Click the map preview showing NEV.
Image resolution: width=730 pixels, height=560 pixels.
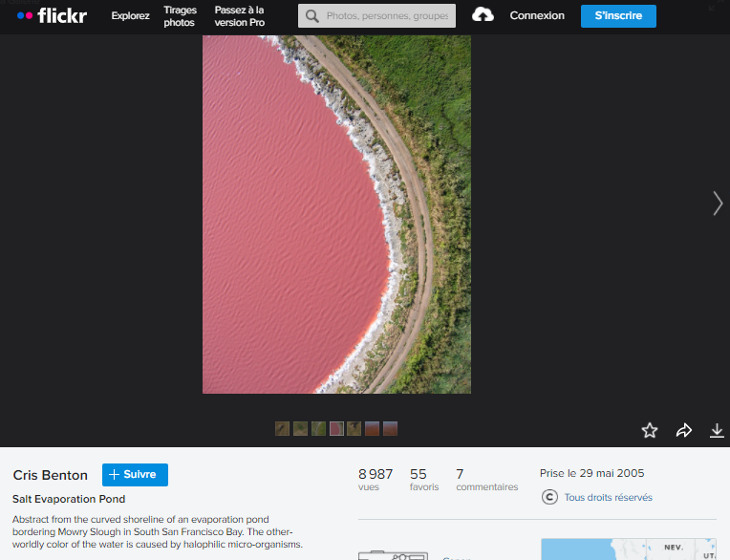pyautogui.click(x=629, y=549)
